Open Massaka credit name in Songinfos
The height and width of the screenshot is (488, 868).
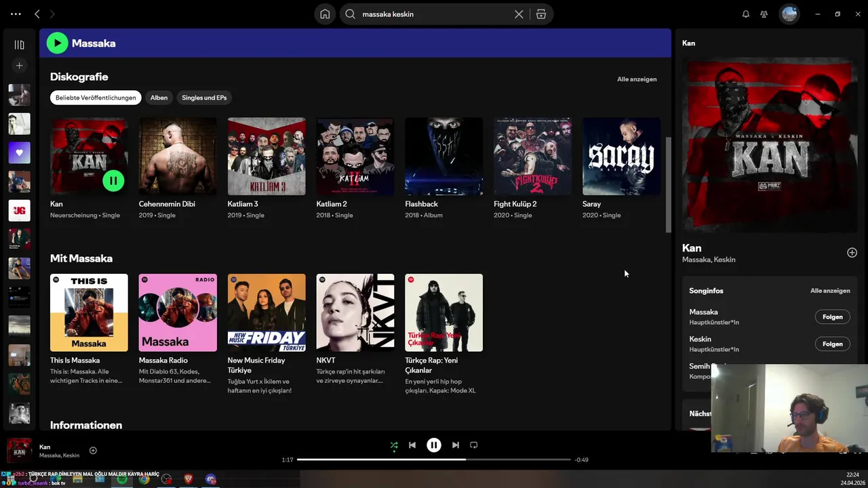tap(703, 312)
